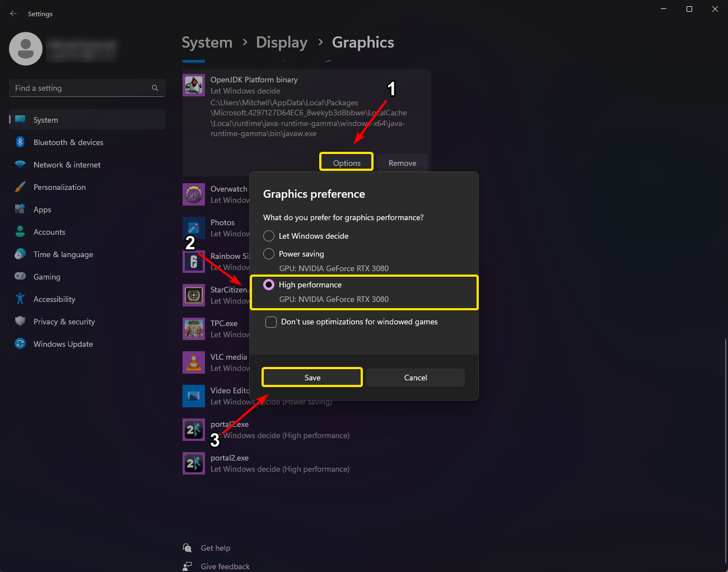Go to Windows Update section

(x=63, y=344)
